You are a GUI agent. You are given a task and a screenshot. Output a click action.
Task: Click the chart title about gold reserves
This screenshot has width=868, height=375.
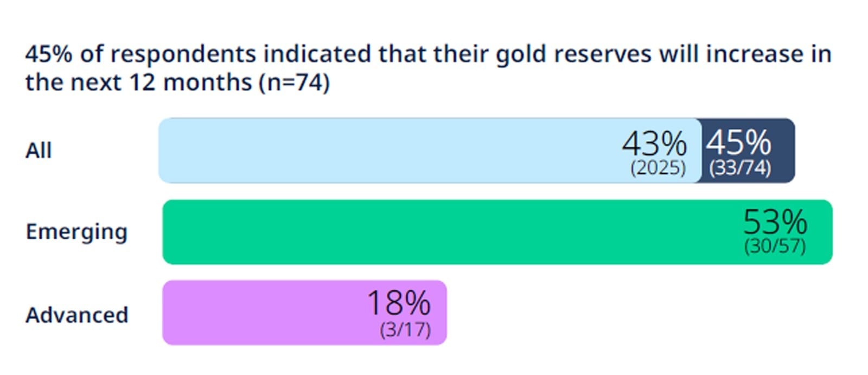[x=428, y=68]
